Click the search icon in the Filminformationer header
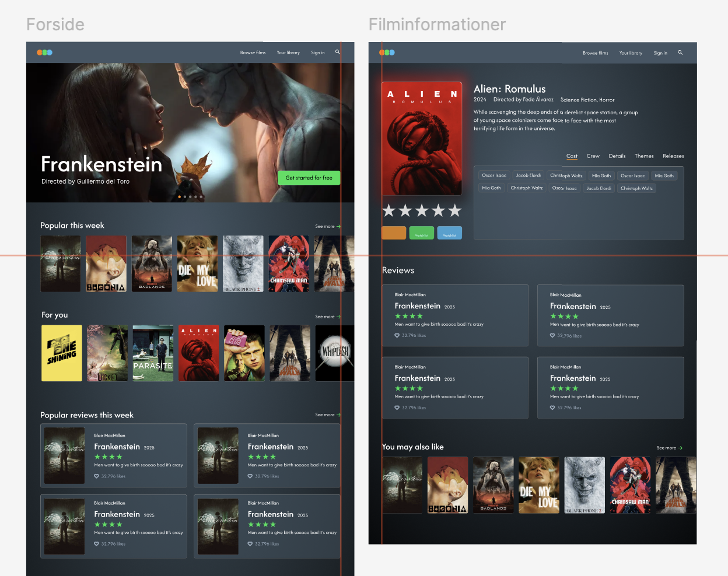The width and height of the screenshot is (728, 576). point(680,52)
